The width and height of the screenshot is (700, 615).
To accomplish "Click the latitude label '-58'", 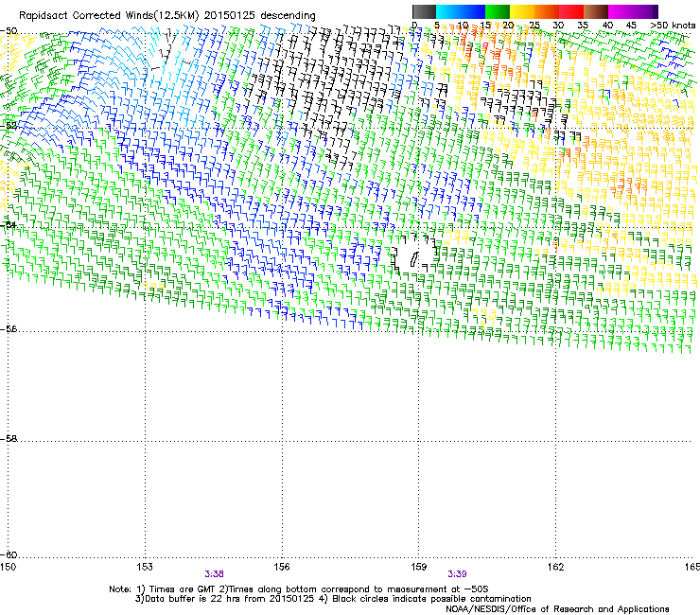I will pos(9,439).
